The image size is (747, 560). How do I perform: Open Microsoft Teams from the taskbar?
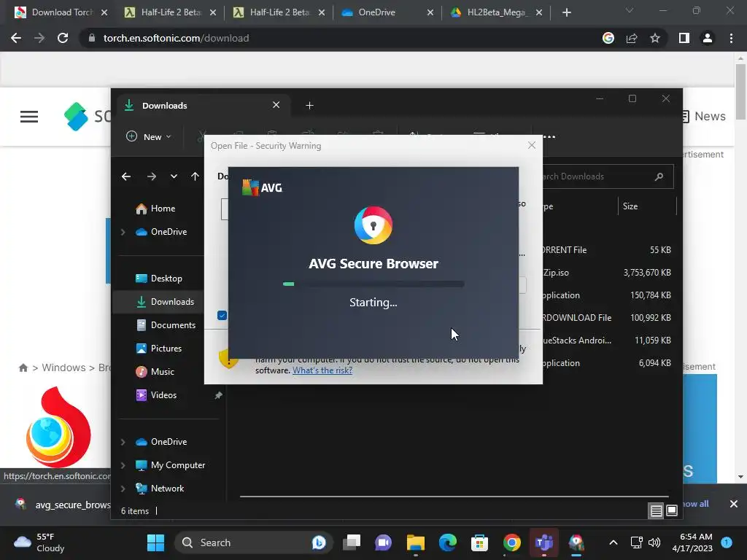[x=543, y=542]
